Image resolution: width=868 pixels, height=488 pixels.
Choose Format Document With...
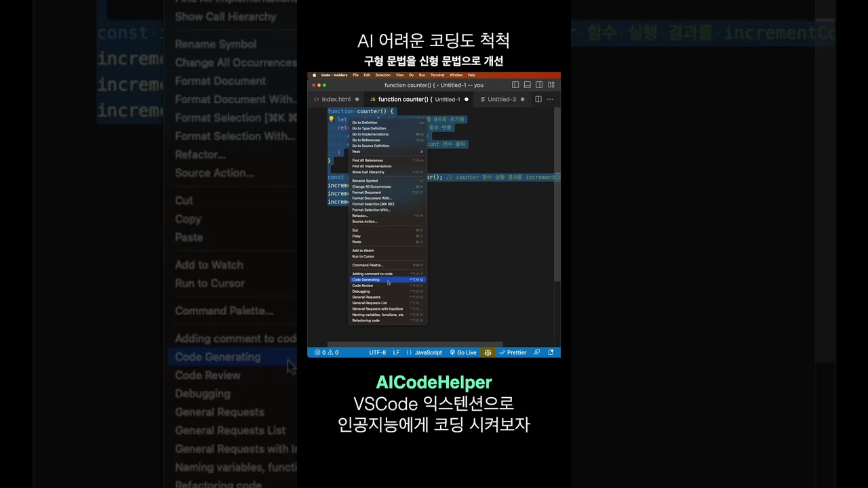pos(387,198)
